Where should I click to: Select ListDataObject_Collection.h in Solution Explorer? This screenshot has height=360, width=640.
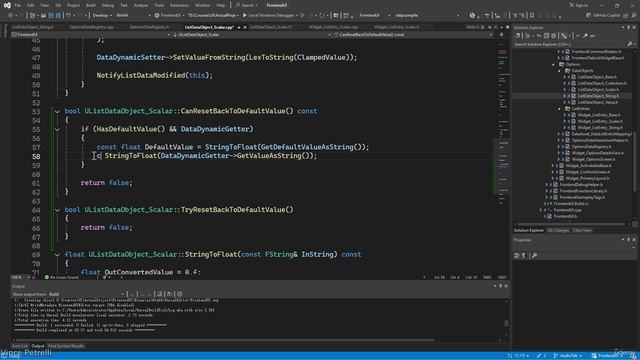pyautogui.click(x=602, y=83)
